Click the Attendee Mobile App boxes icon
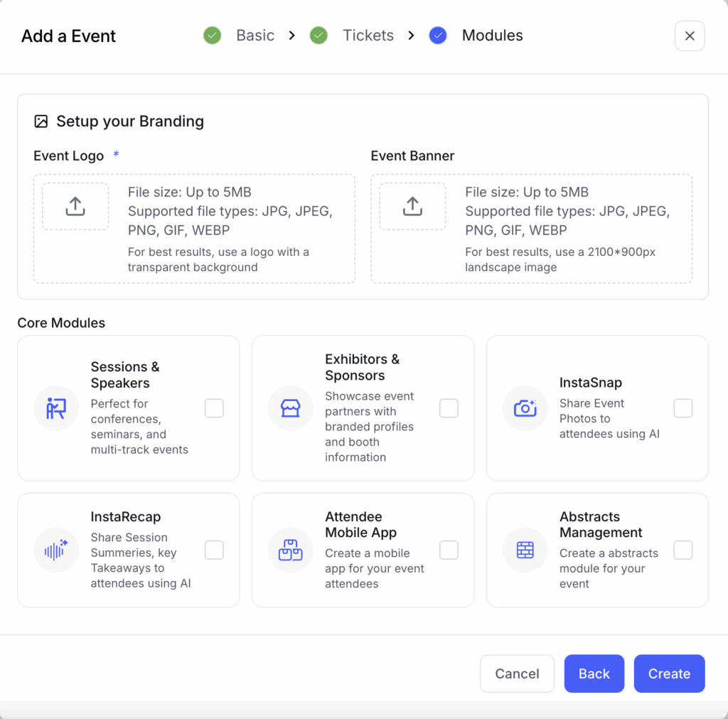This screenshot has width=728, height=719. pos(291,550)
